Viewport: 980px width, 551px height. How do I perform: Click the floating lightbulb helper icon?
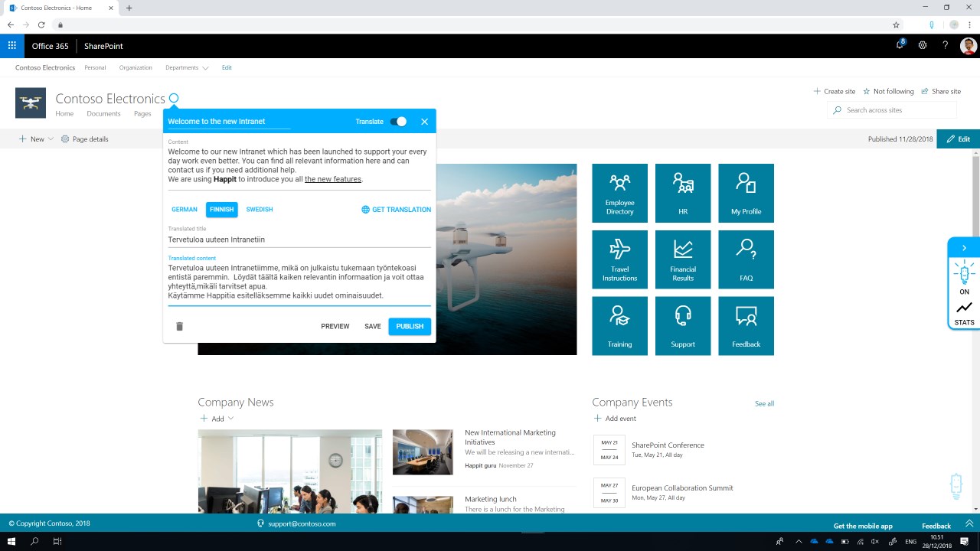[x=956, y=486]
